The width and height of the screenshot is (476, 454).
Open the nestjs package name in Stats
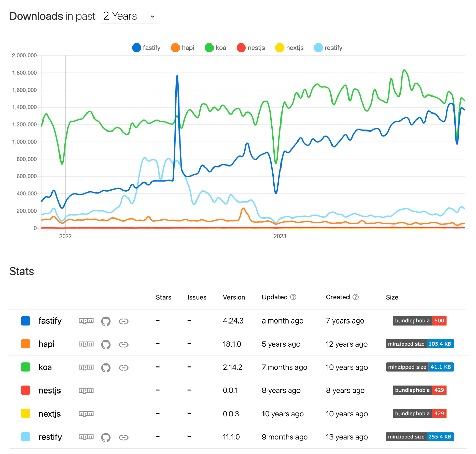point(50,390)
